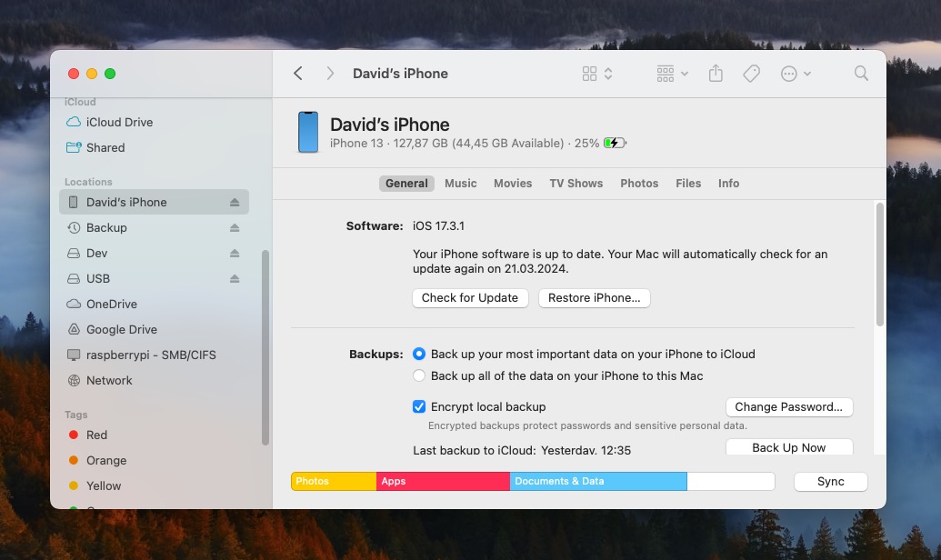Open Google Drive in sidebar
The height and width of the screenshot is (560, 941).
[154, 329]
